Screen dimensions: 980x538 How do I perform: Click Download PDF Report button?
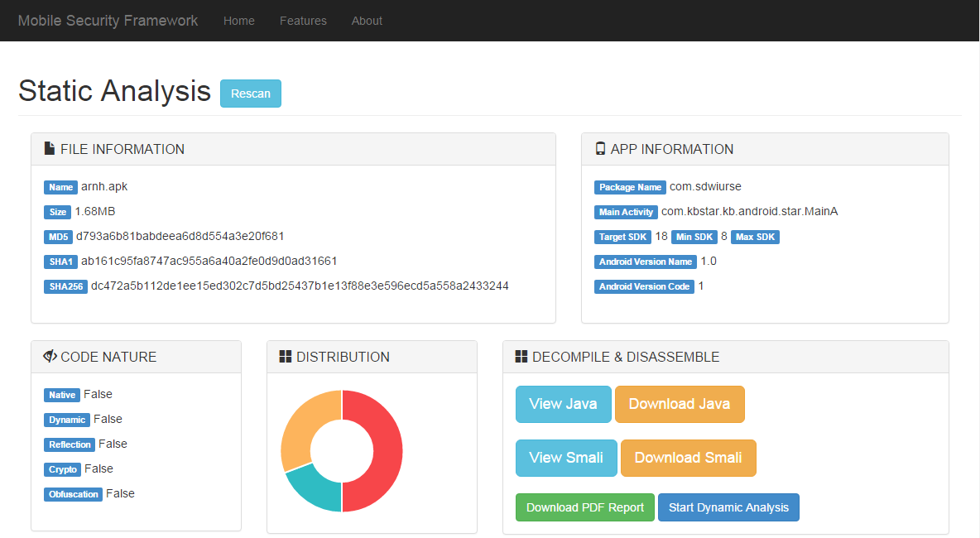click(585, 507)
